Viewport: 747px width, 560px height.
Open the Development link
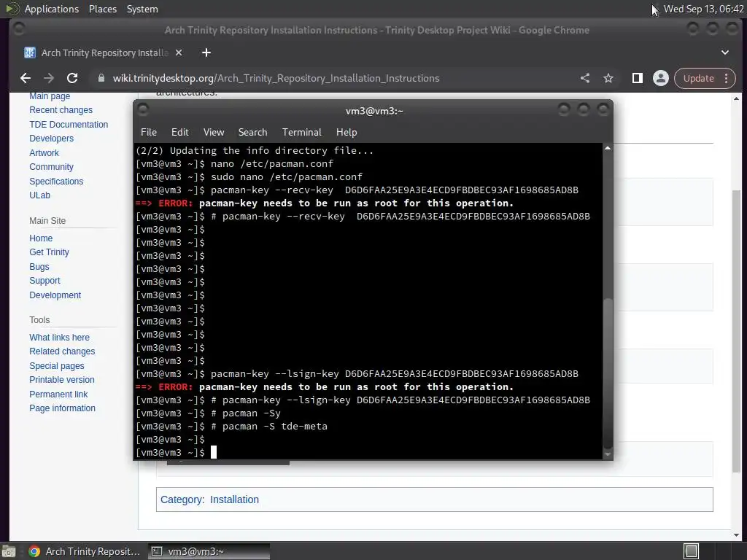[x=55, y=295]
